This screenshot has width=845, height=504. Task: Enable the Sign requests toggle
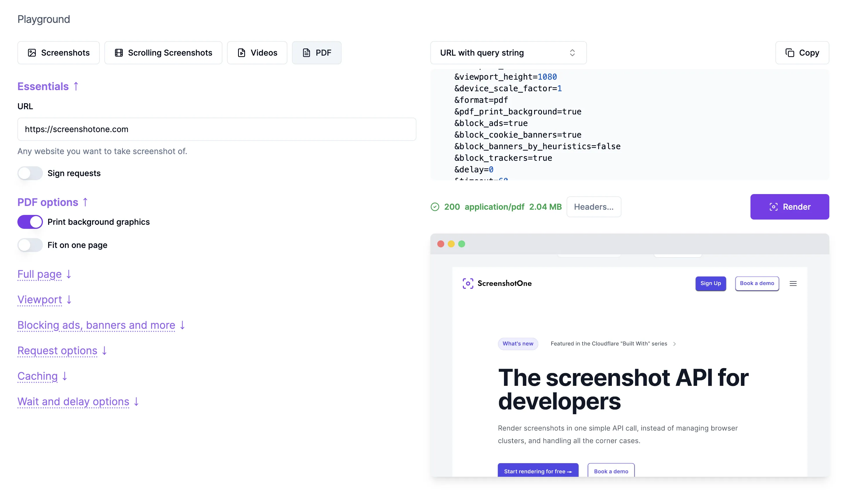(30, 173)
